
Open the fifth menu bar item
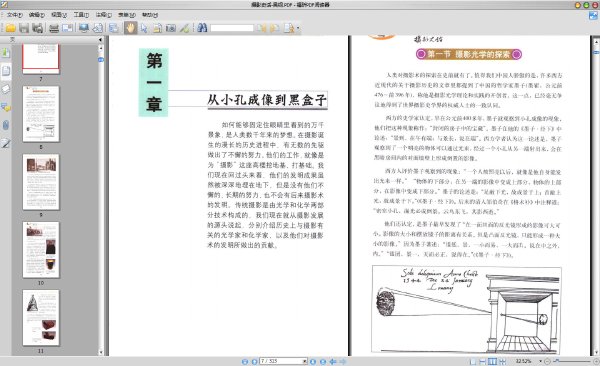(103, 15)
